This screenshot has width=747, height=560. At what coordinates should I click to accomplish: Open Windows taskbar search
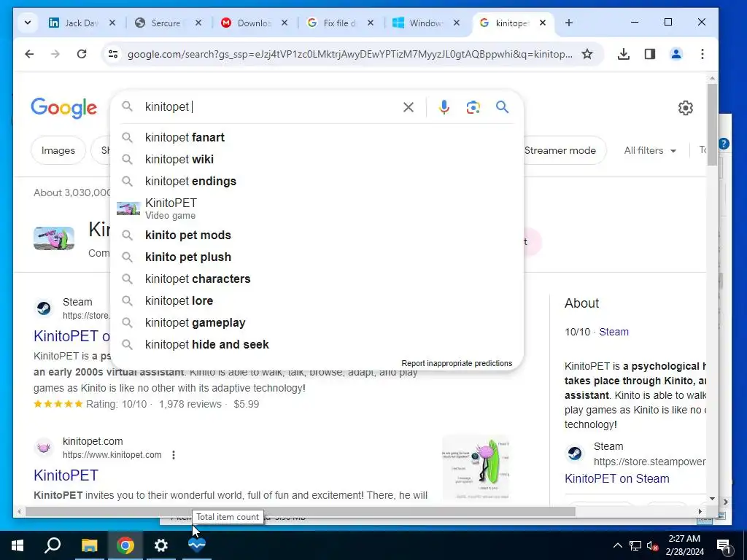click(x=53, y=545)
